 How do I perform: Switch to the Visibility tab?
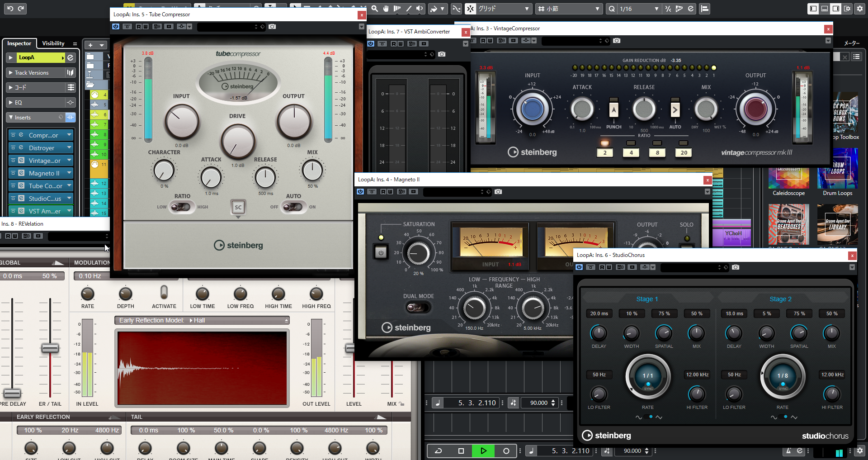coord(53,43)
